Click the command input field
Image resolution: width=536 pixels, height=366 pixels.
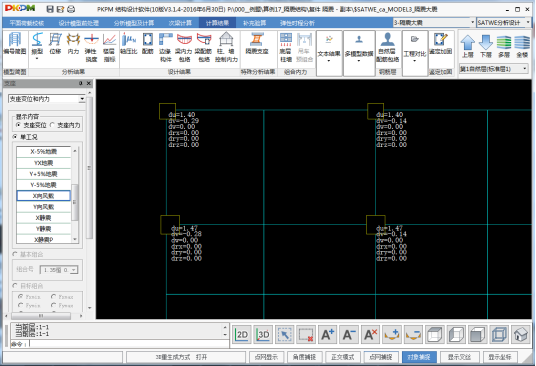128,344
